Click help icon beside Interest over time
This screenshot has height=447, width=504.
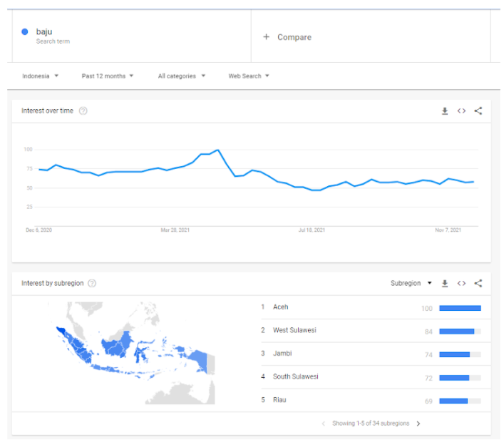pyautogui.click(x=83, y=111)
